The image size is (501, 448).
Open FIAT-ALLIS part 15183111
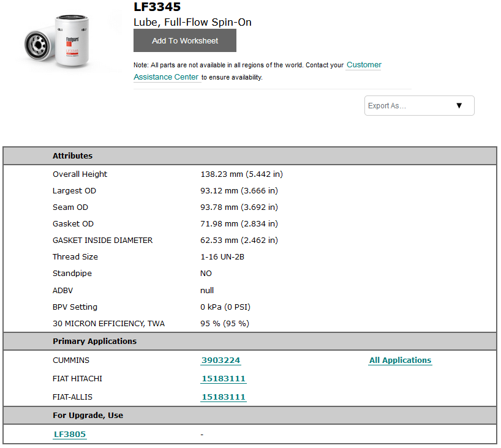pyautogui.click(x=223, y=397)
